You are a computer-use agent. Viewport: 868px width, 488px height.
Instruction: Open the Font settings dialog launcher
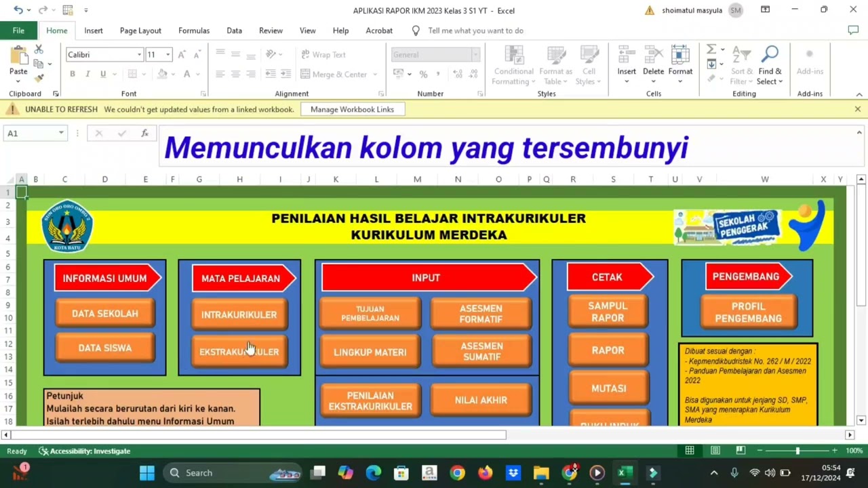[203, 94]
